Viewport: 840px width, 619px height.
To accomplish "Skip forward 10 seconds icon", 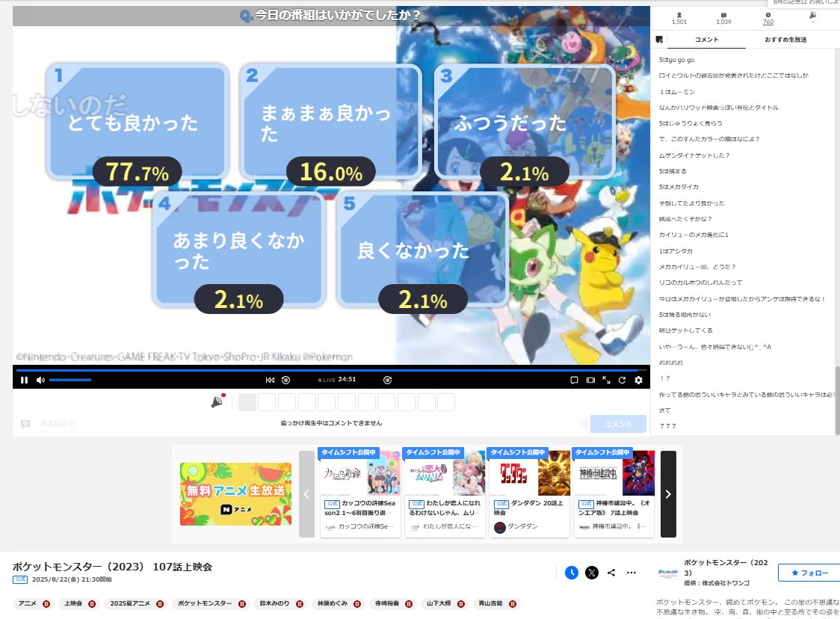I will pyautogui.click(x=388, y=380).
